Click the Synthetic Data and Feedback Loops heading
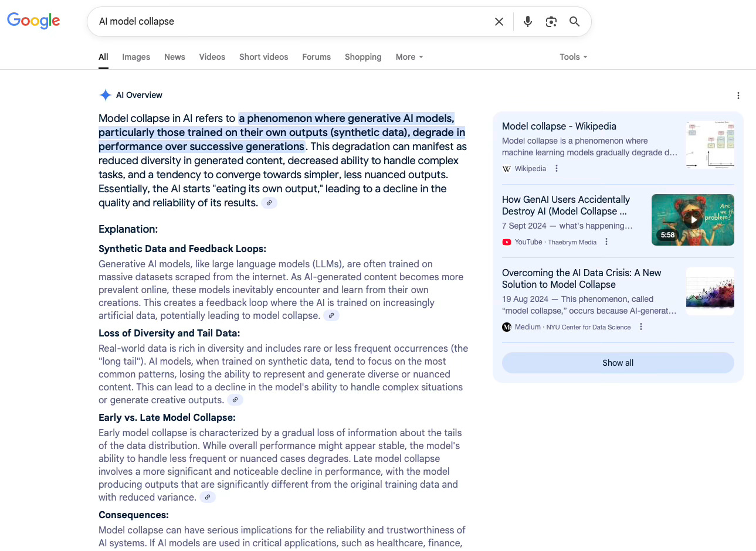 tap(182, 249)
